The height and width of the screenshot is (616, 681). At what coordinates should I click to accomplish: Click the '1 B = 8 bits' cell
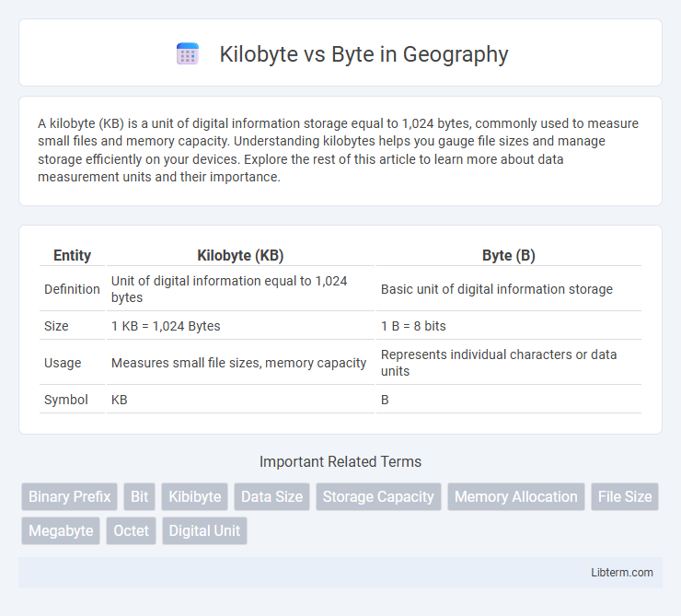pos(509,326)
